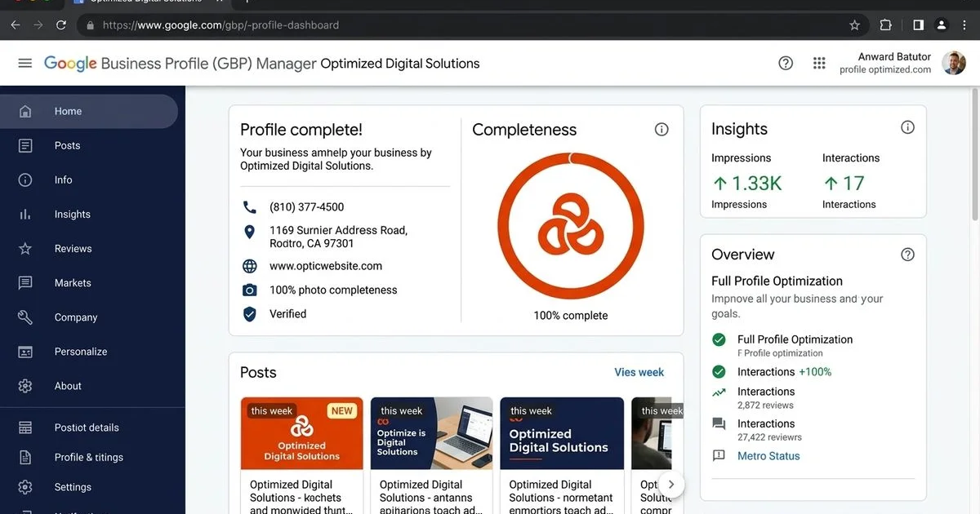Image resolution: width=980 pixels, height=514 pixels.
Task: Click the Help question mark icon
Action: pyautogui.click(x=786, y=63)
